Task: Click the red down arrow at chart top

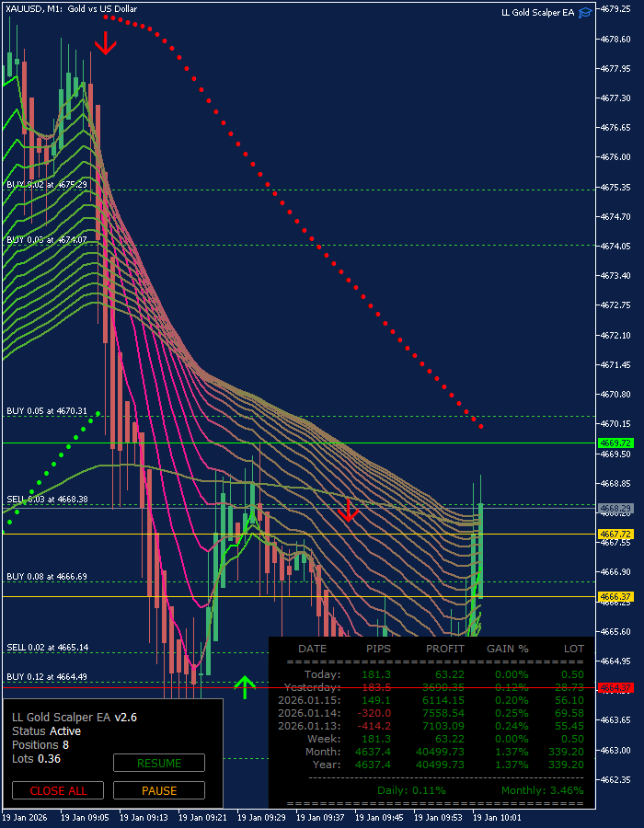Action: coord(106,42)
